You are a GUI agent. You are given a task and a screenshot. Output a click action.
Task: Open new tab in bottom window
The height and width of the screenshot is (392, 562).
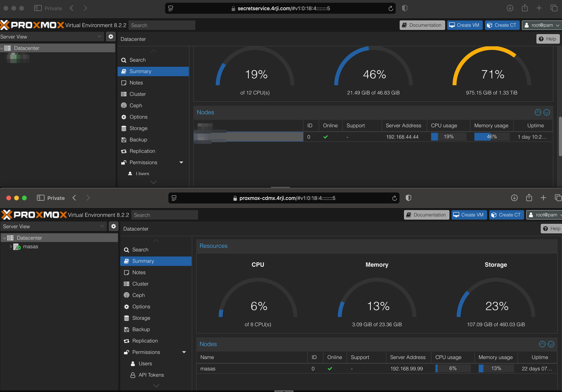[543, 198]
